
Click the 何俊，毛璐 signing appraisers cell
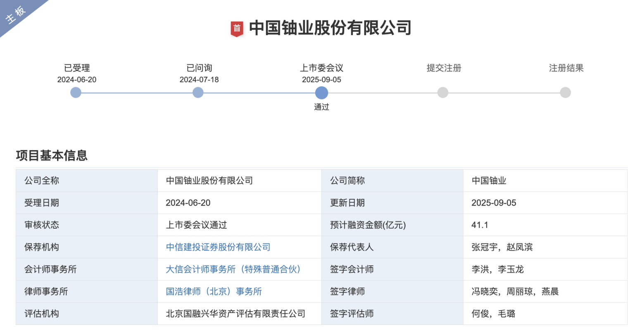pyautogui.click(x=493, y=314)
